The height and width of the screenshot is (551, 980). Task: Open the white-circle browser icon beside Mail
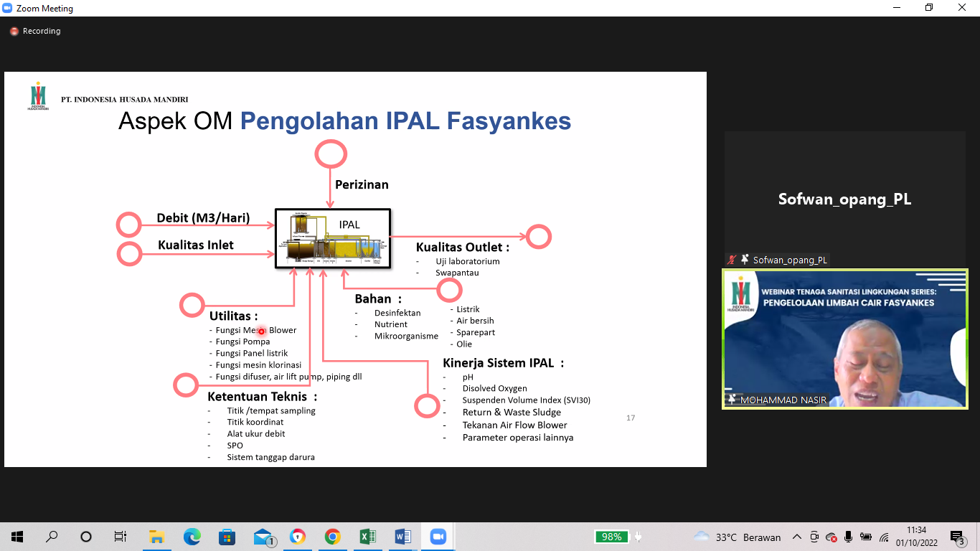(297, 537)
